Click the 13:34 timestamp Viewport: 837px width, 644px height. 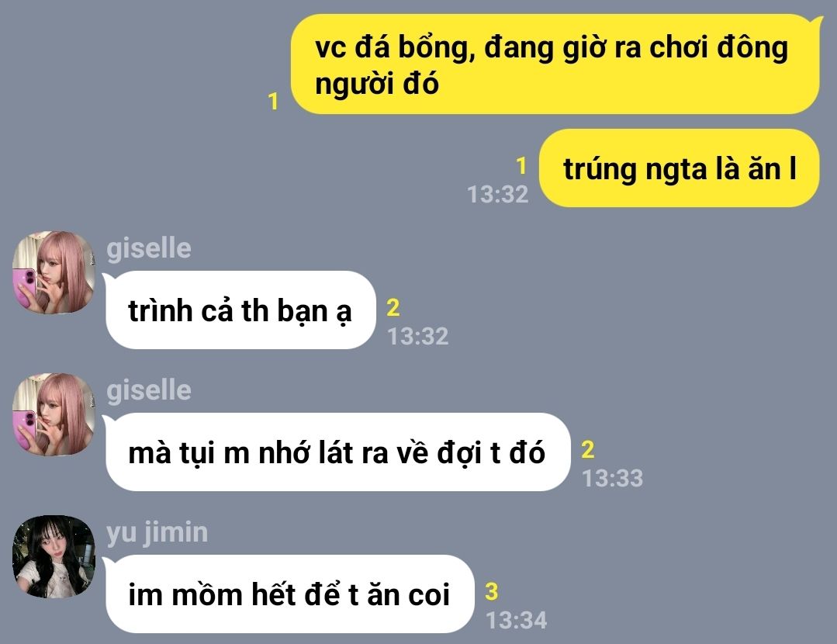[517, 621]
